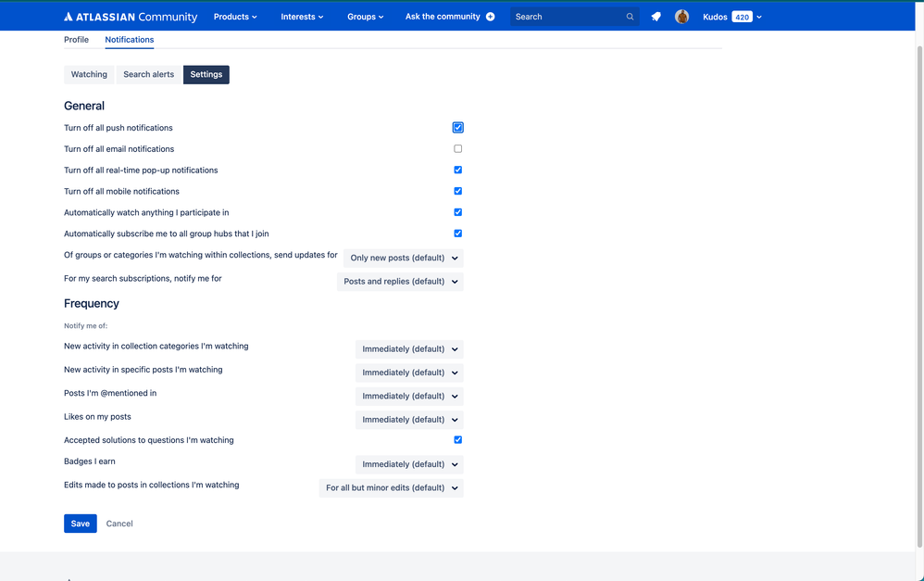Click the Atlassian Community logo
The image size is (924, 581).
coord(131,16)
